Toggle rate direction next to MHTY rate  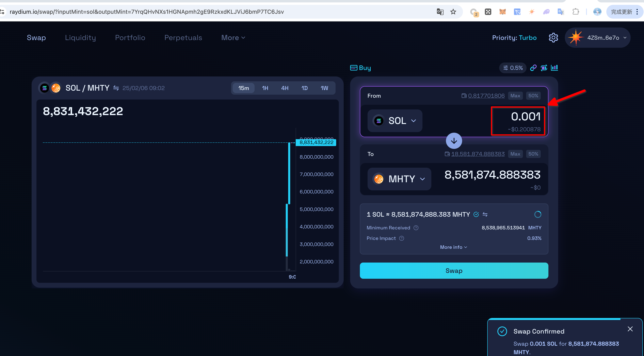pos(485,214)
